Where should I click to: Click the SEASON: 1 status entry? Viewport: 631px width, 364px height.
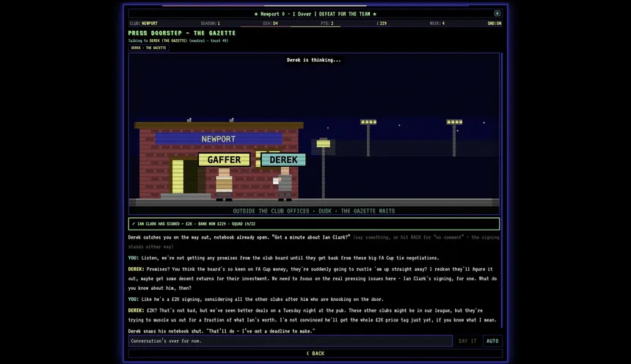point(210,23)
